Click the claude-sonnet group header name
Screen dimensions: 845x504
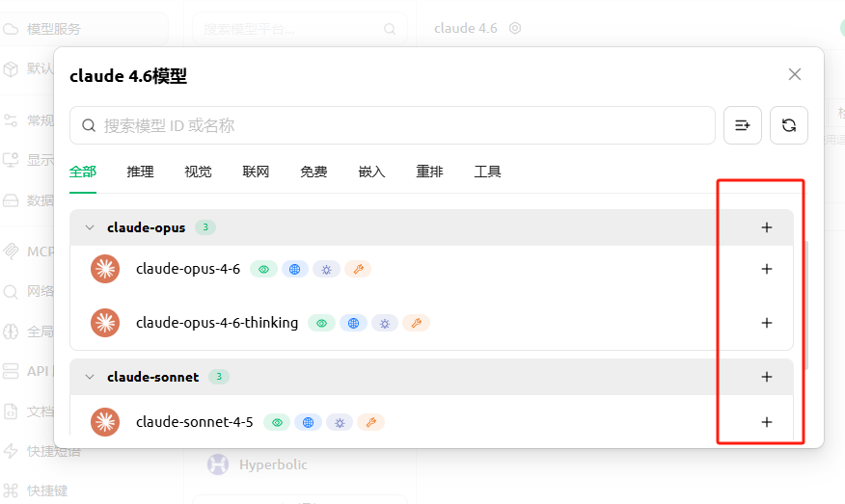[153, 377]
